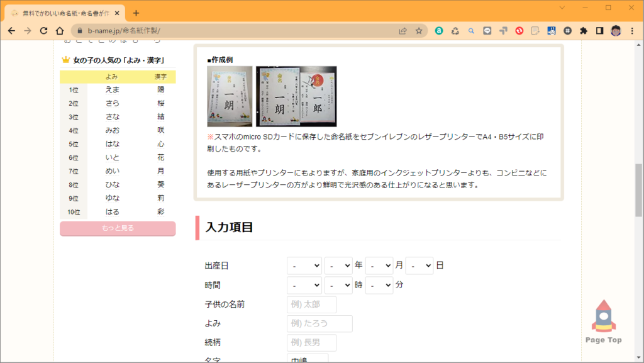The width and height of the screenshot is (644, 363).
Task: Reload the page with the refresh icon
Action: [43, 30]
